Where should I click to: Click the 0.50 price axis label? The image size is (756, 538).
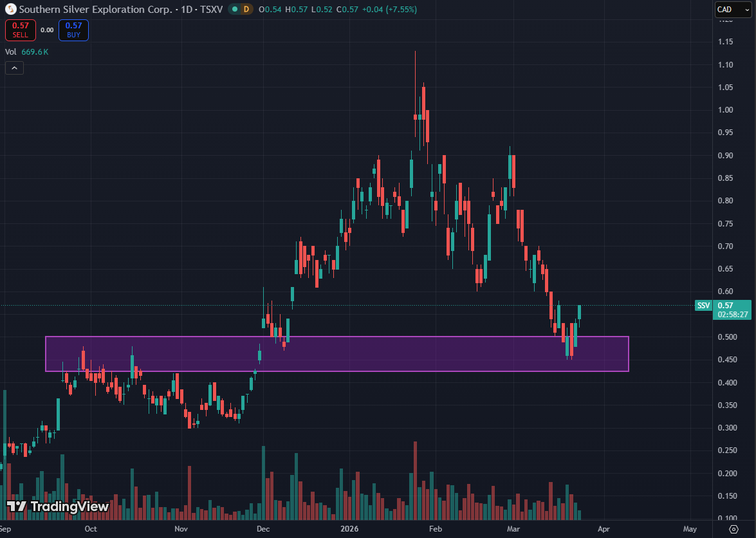[726, 337]
